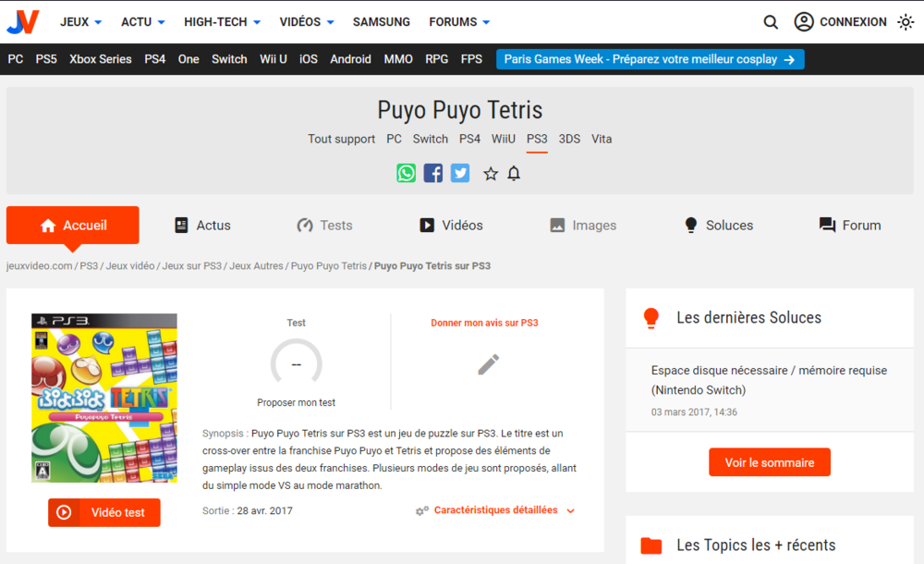Share the page on WhatsApp
The width and height of the screenshot is (924, 564).
(407, 173)
